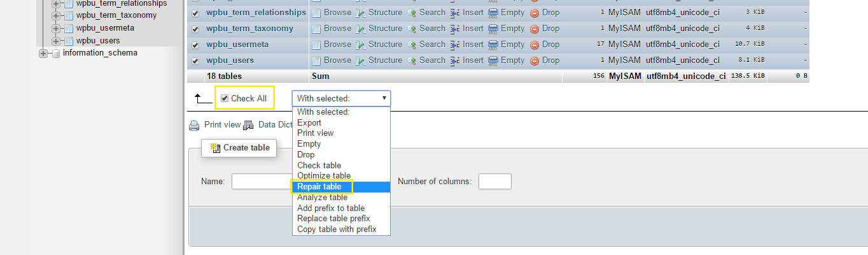Click Drop icon for wpbu_users row
The width and height of the screenshot is (868, 255).
click(535, 61)
